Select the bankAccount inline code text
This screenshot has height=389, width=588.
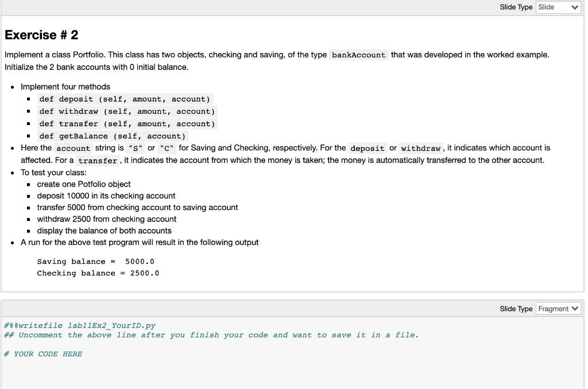357,55
